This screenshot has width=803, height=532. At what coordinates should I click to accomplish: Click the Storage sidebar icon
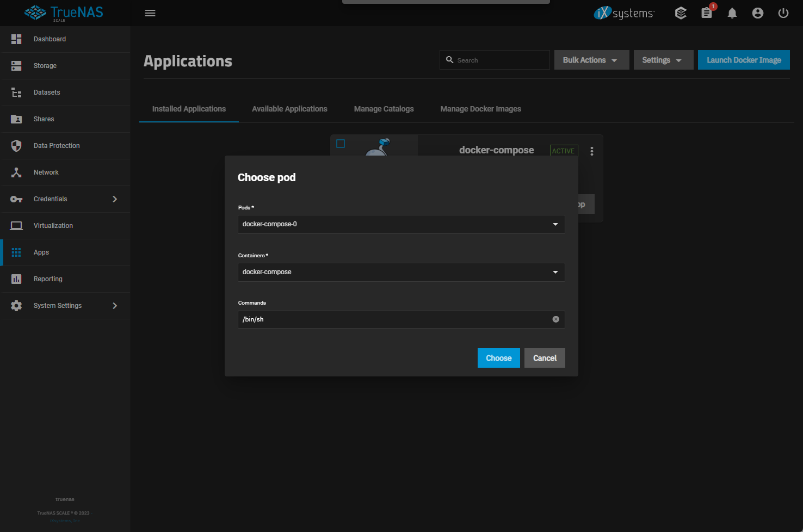tap(16, 66)
